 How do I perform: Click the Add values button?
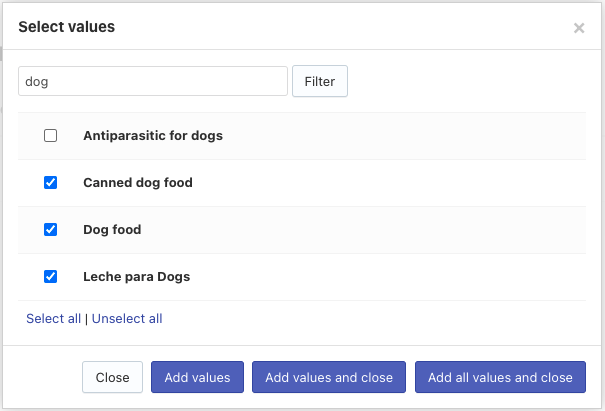pyautogui.click(x=197, y=378)
